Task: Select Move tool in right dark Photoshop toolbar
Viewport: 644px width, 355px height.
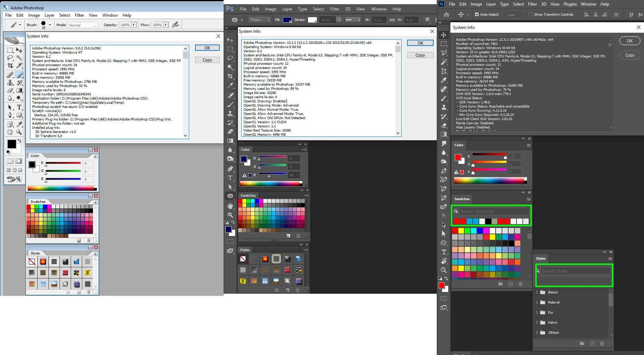Action: pyautogui.click(x=444, y=35)
